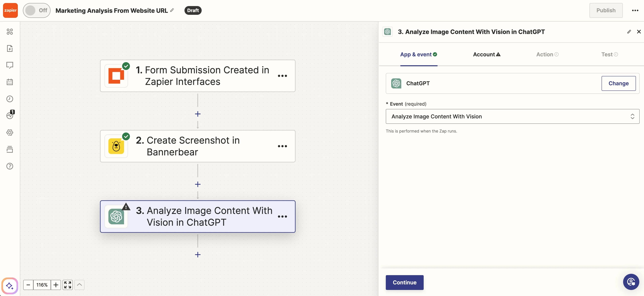Open the settings gear sidebar icon

tap(10, 132)
